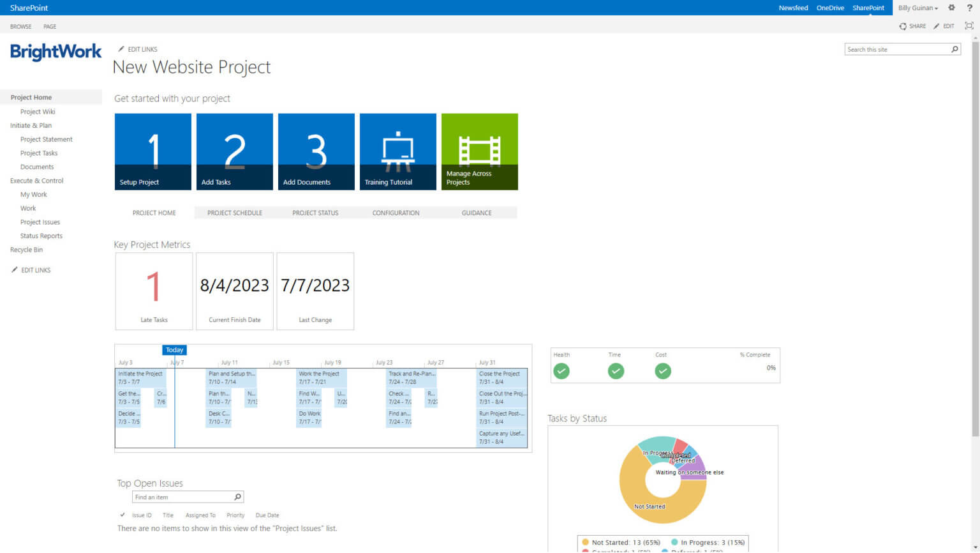Switch to the PROJECT SCHEDULE tab
Image resolution: width=980 pixels, height=553 pixels.
pyautogui.click(x=234, y=213)
